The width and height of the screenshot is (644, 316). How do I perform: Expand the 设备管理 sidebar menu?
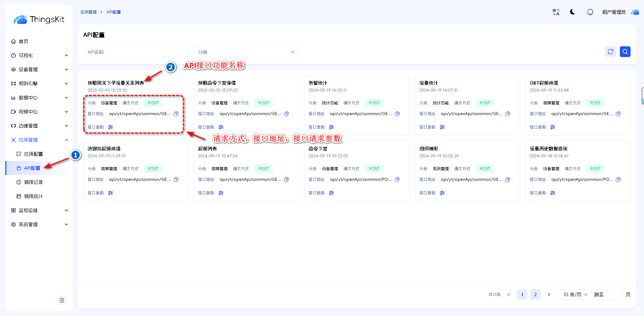coord(39,69)
